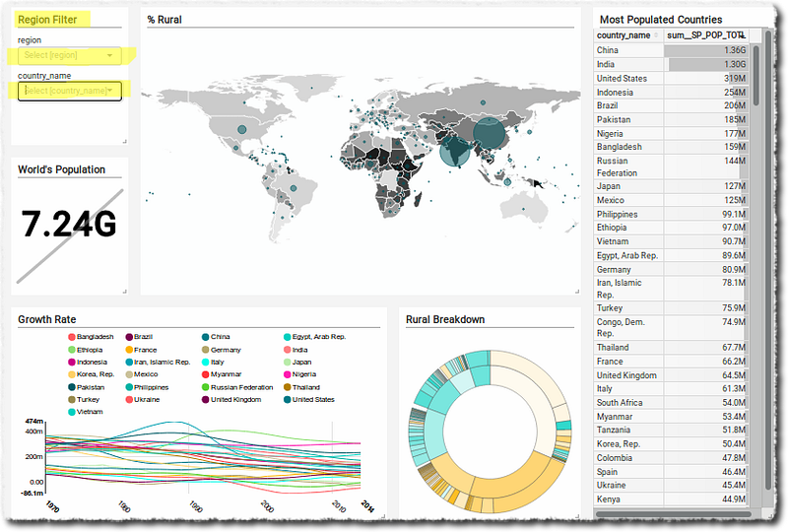Click the resize handle of Region Filter panel

pos(125,141)
